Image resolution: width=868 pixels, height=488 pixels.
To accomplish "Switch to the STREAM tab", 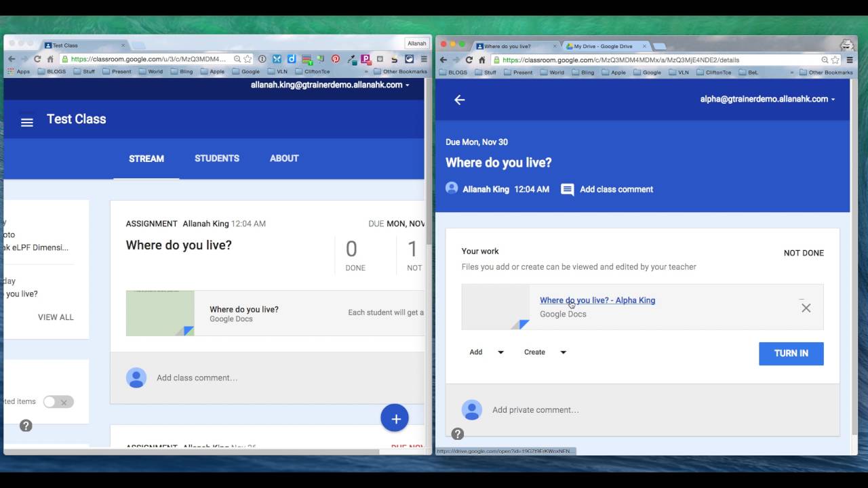I will coord(146,159).
